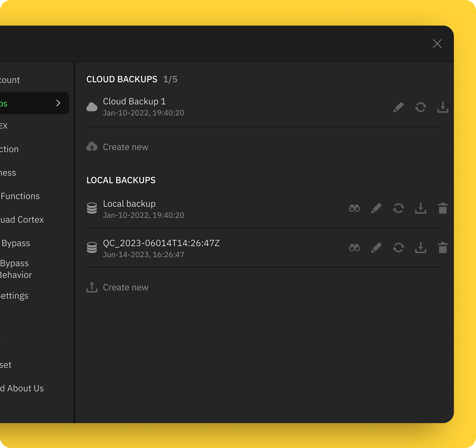Delete Local backup with trash icon

443,208
